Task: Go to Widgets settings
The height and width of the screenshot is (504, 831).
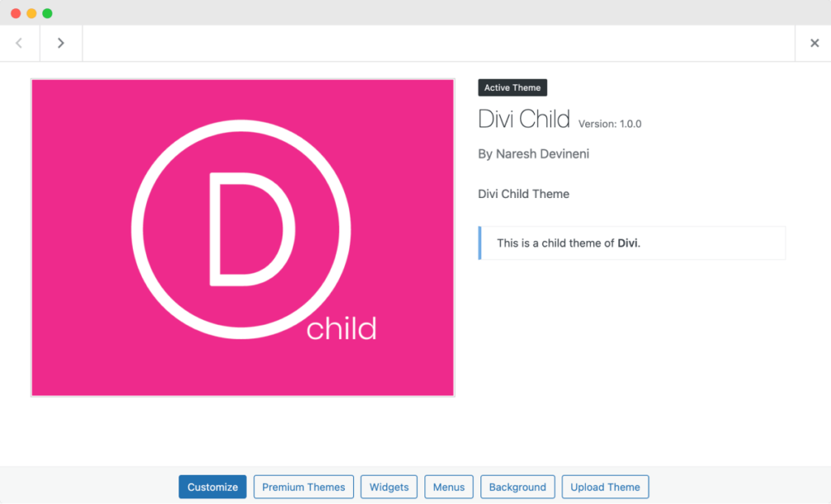Action: click(x=389, y=486)
